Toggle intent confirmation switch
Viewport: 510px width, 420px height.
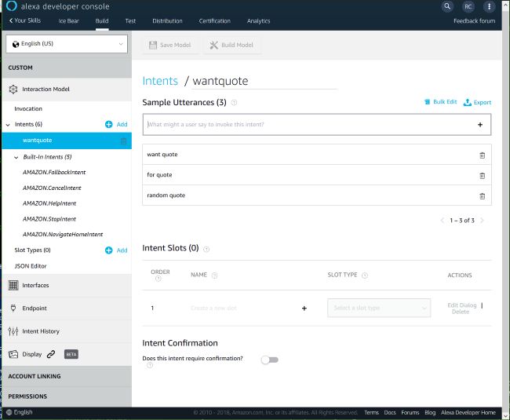[x=270, y=360]
